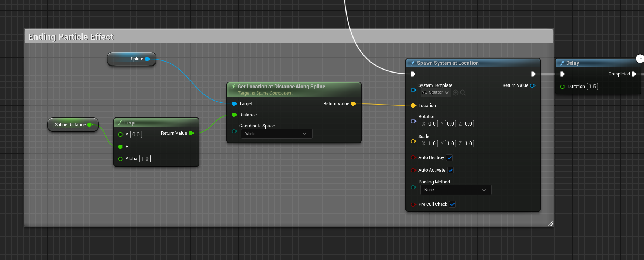Open the Pooling Method None dropdown
Image resolution: width=644 pixels, height=260 pixels.
click(456, 190)
